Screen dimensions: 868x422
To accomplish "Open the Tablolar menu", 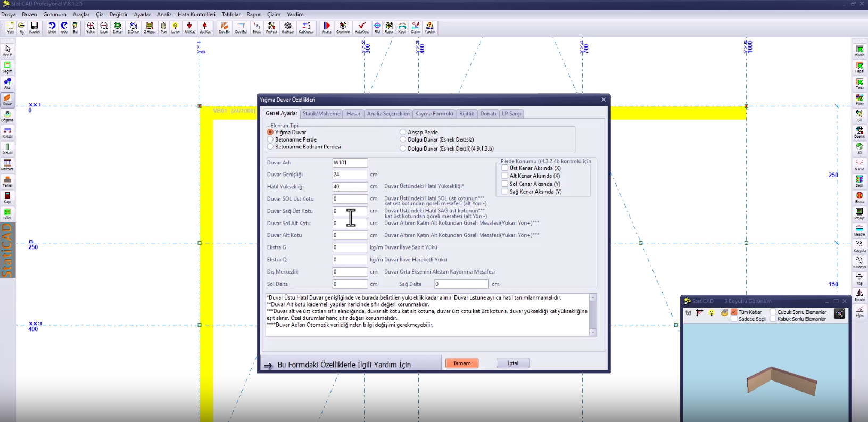I will pyautogui.click(x=231, y=14).
